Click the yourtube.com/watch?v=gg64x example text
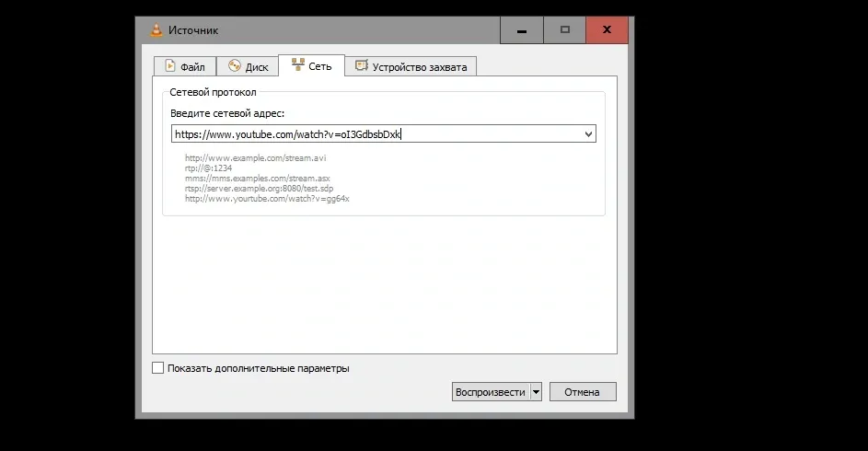 pos(267,198)
